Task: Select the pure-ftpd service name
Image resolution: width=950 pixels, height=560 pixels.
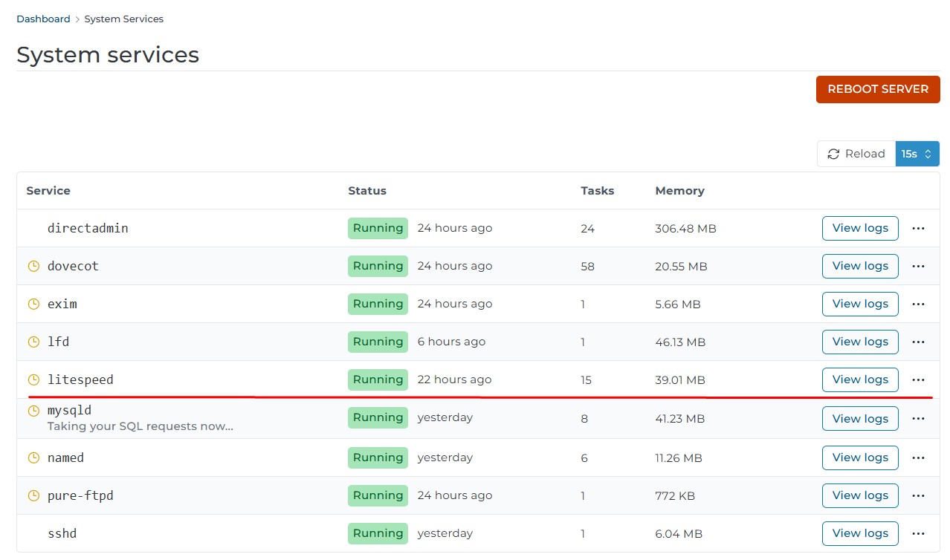Action: coord(80,495)
